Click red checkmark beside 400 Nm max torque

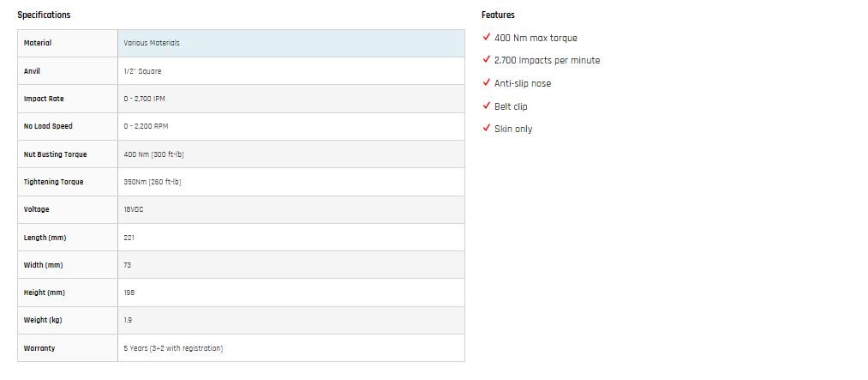(x=487, y=37)
